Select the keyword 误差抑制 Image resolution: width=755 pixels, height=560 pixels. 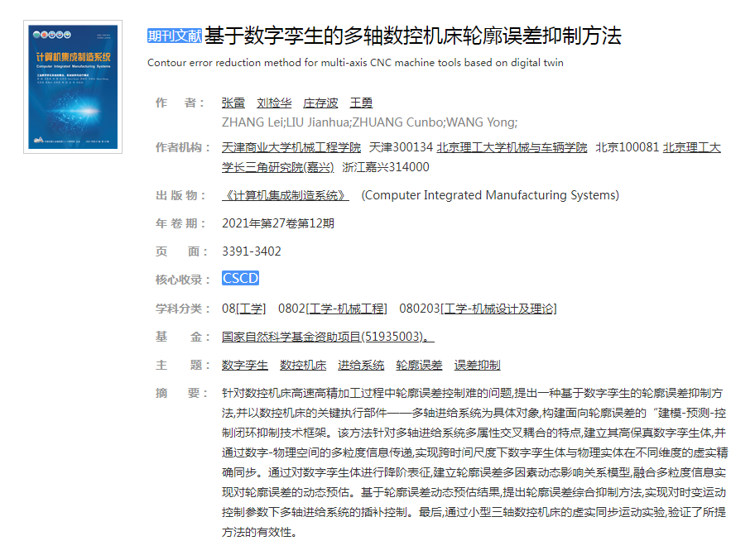coord(477,365)
